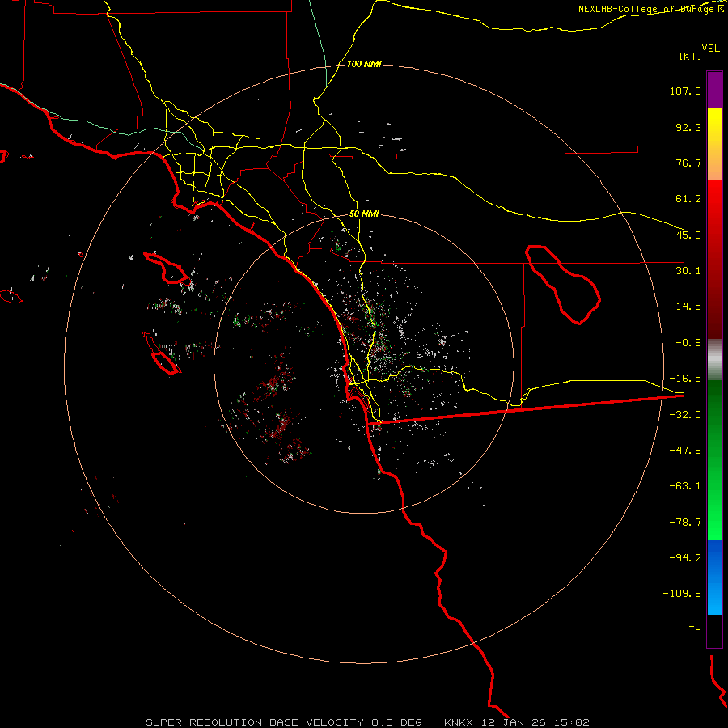This screenshot has height=728, width=728.
Task: Click the blue segment of the color bar
Action: (x=714, y=577)
